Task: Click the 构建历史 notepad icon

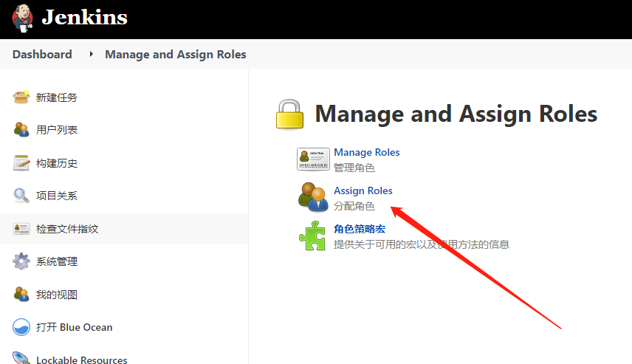Action: tap(21, 163)
